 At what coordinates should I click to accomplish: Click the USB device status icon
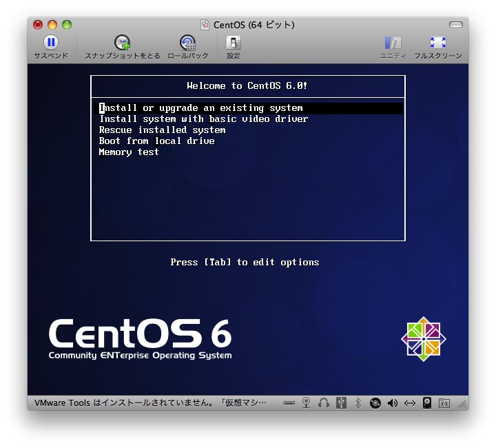click(341, 403)
